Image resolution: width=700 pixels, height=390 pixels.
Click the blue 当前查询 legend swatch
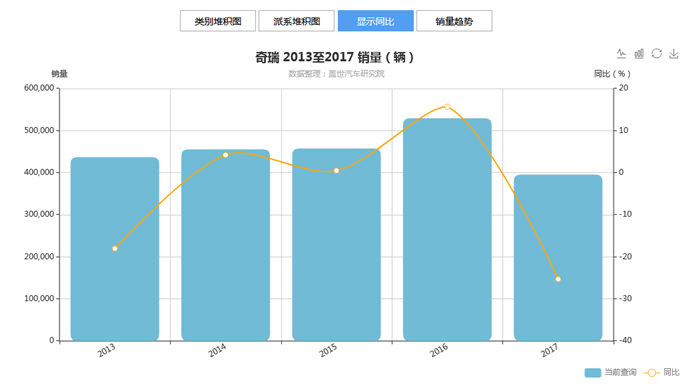[x=592, y=373]
